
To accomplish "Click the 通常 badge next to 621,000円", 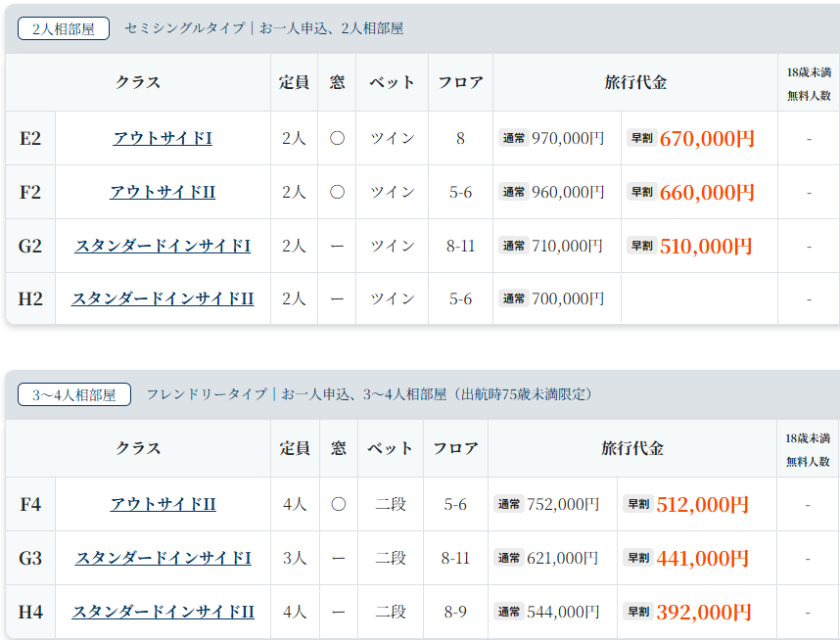I will click(x=510, y=558).
